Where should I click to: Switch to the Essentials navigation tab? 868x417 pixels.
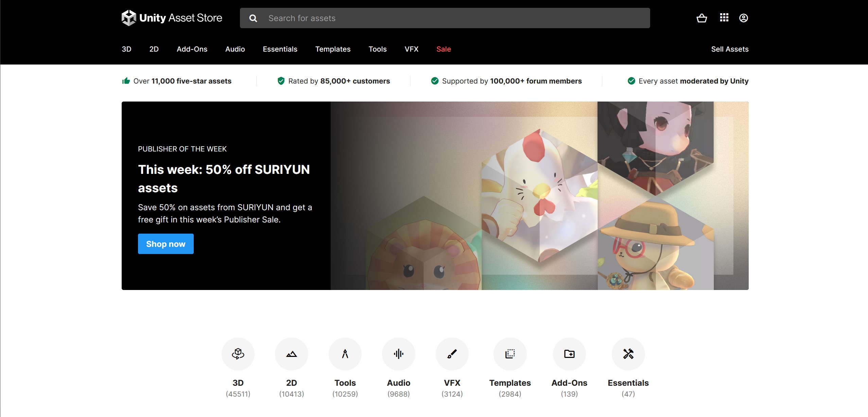280,49
